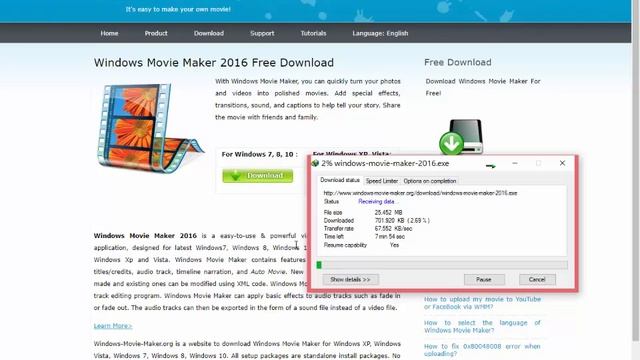Open the Product menu item

click(156, 33)
